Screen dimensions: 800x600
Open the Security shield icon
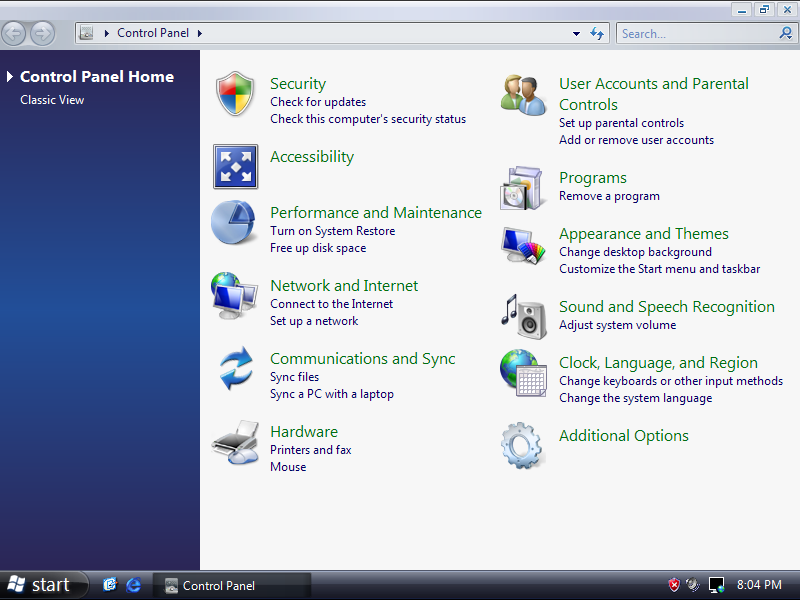[235, 94]
